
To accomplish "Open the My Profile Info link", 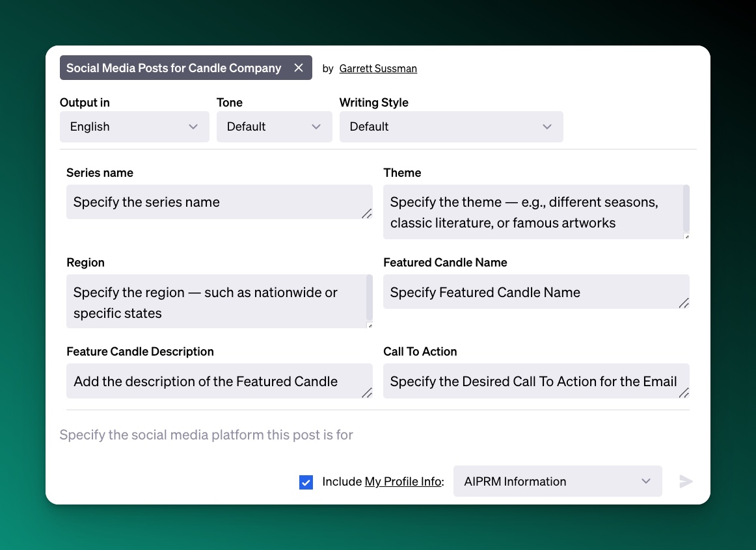I will click(x=403, y=482).
